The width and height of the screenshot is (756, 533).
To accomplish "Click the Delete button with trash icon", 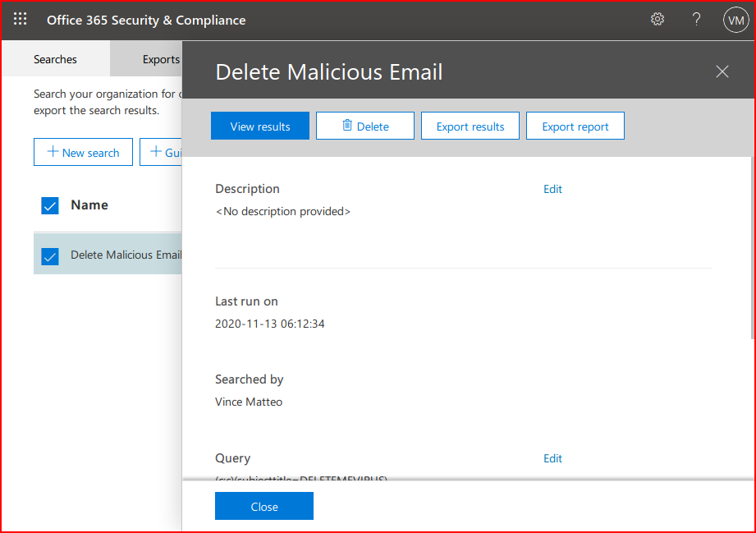I will pyautogui.click(x=365, y=126).
